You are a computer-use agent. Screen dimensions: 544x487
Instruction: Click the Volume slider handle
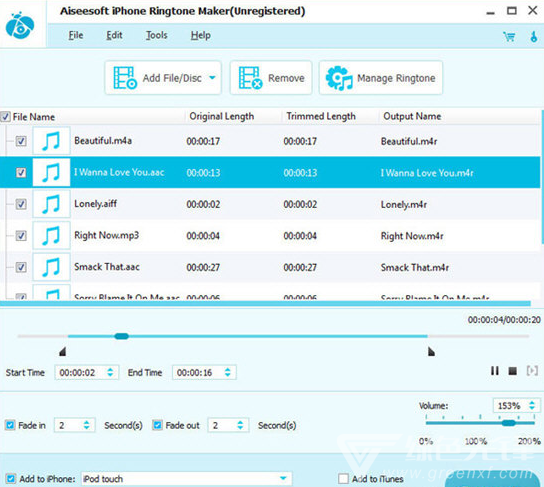[509, 422]
